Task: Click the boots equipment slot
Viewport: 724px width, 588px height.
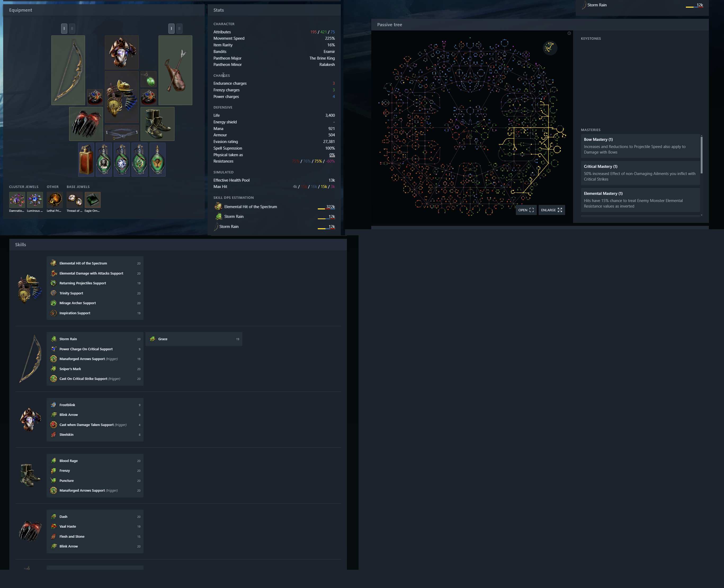Action: click(158, 124)
